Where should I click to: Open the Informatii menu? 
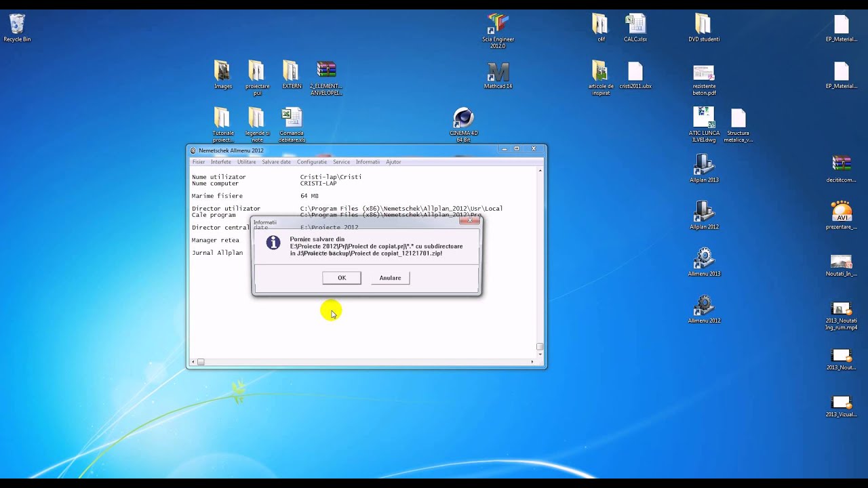click(x=368, y=162)
